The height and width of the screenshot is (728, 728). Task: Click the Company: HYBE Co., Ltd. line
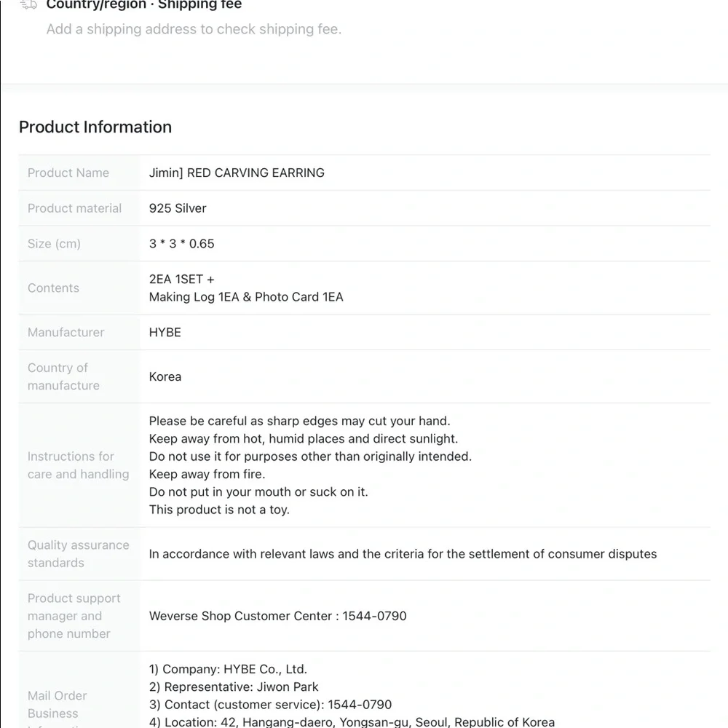click(x=228, y=669)
